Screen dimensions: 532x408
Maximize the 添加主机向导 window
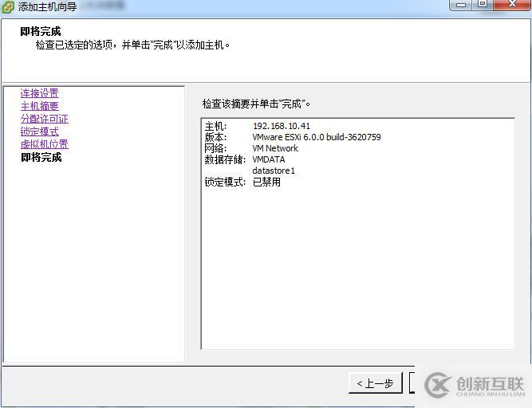(483, 4)
